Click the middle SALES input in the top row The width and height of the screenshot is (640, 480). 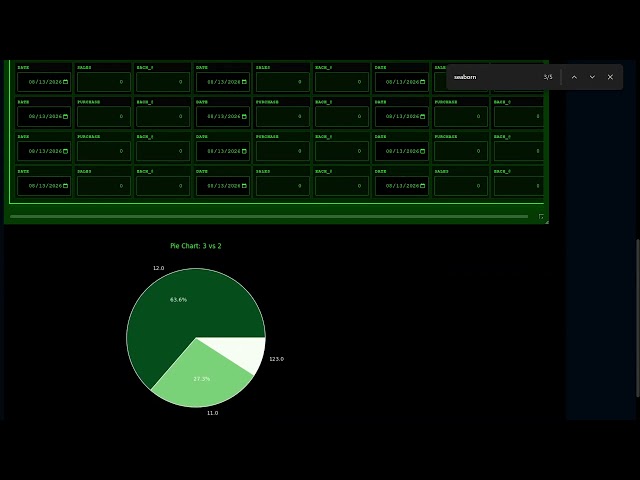282,82
